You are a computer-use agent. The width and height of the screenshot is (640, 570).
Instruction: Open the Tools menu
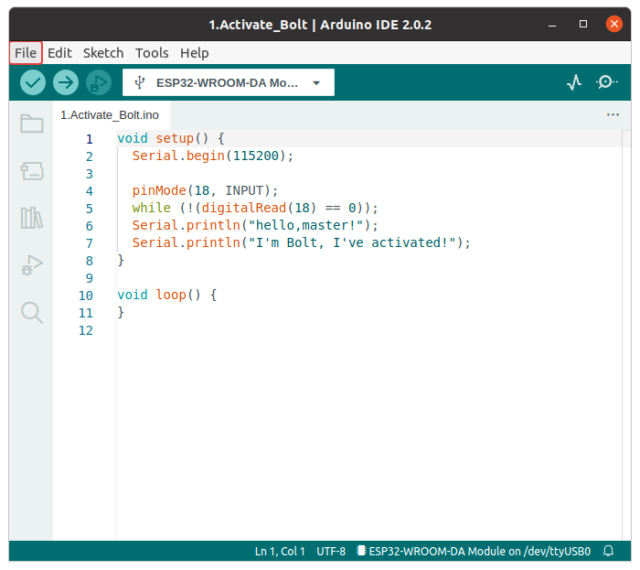(x=152, y=53)
